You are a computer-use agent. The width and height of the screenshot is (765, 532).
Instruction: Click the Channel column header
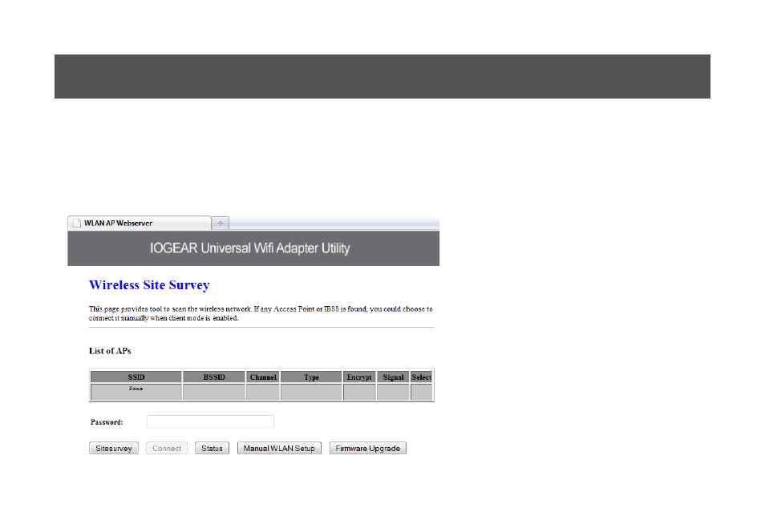[263, 377]
